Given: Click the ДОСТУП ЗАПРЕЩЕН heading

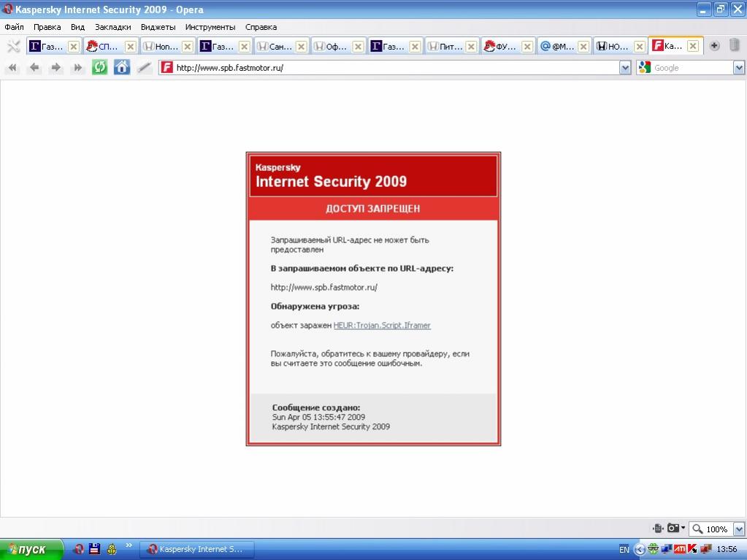Looking at the screenshot, I should 373,209.
